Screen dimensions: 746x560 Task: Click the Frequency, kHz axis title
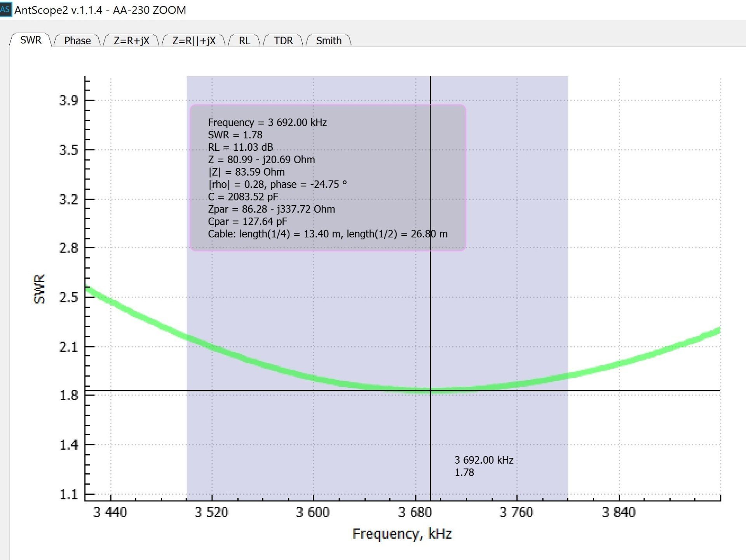[402, 534]
